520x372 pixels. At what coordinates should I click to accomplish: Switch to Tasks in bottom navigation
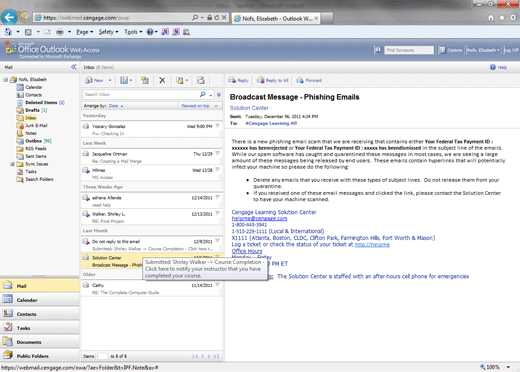pyautogui.click(x=39, y=328)
